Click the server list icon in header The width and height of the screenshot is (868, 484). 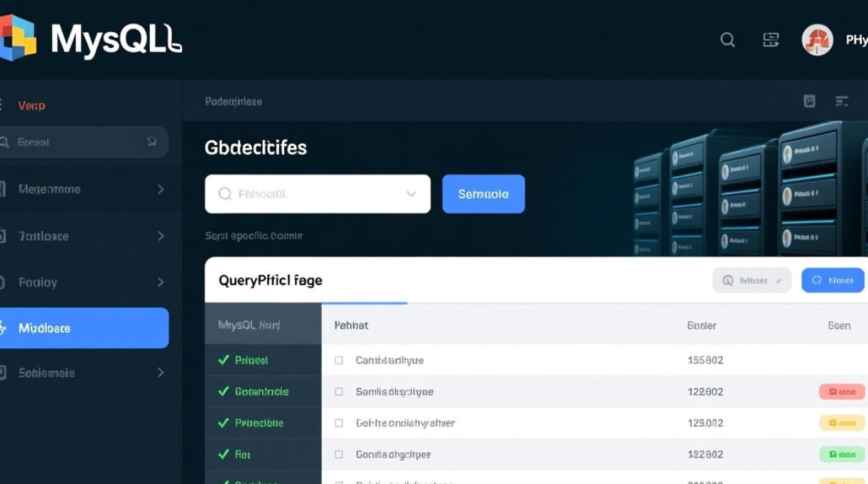[x=770, y=40]
